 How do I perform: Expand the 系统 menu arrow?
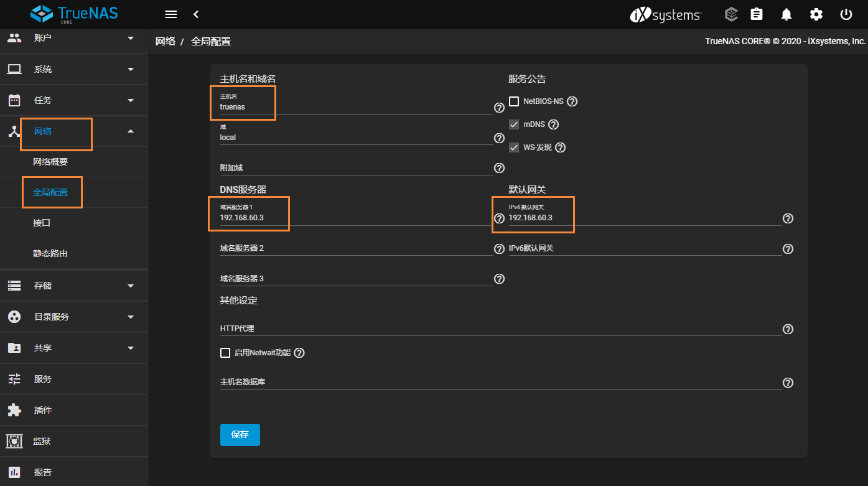click(131, 69)
